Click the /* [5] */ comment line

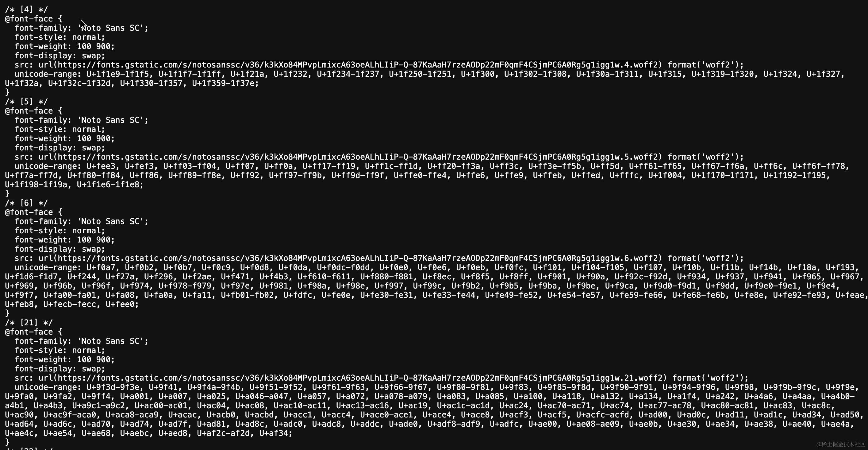click(26, 102)
